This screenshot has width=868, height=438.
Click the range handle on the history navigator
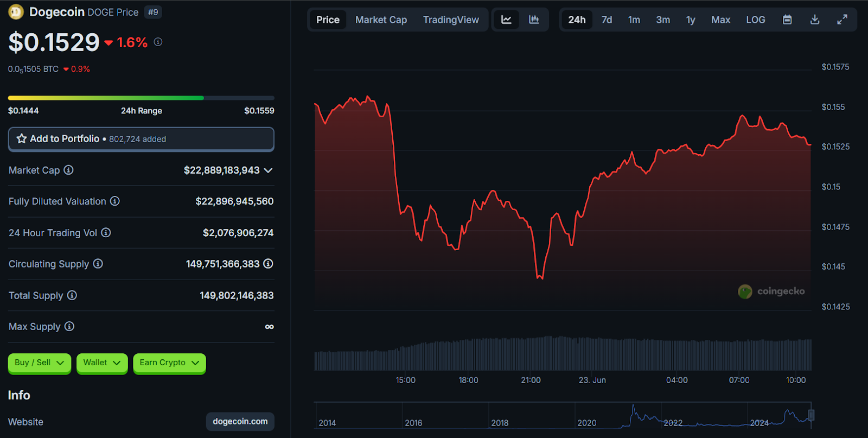pos(811,415)
